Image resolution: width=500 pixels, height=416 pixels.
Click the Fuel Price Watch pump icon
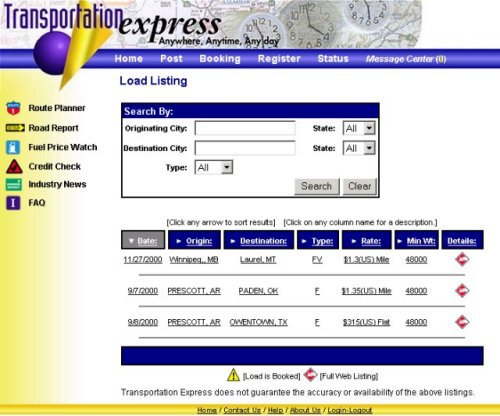13,147
